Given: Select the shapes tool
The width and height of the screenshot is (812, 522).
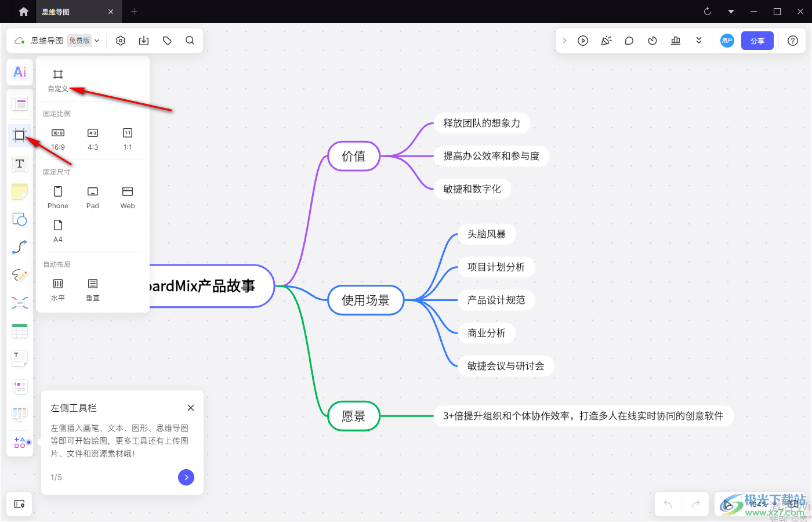Looking at the screenshot, I should point(20,219).
